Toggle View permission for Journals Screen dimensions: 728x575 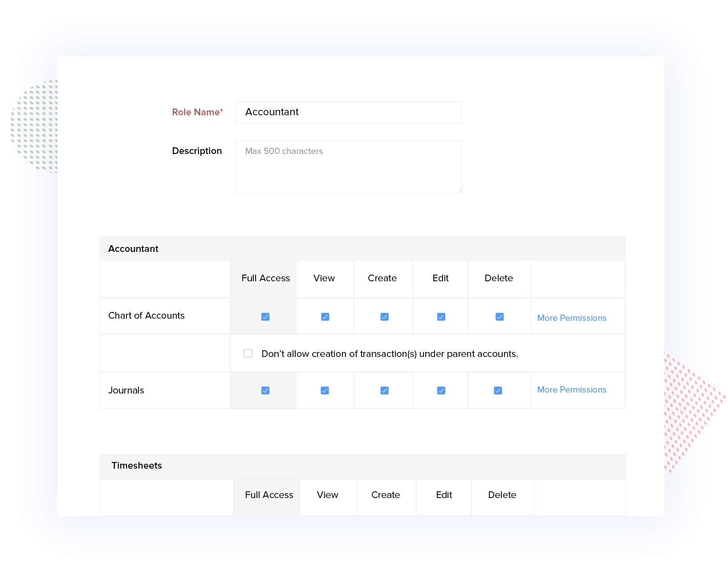(x=325, y=390)
